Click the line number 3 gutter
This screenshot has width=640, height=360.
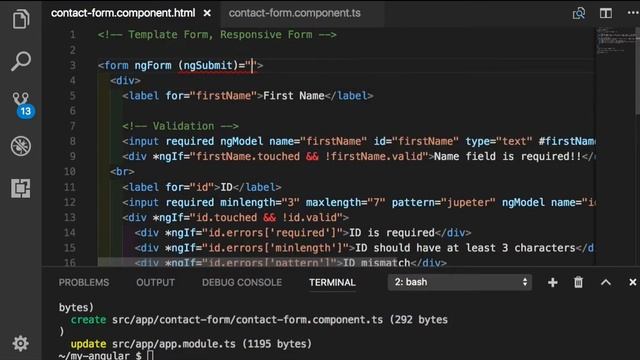pyautogui.click(x=72, y=65)
